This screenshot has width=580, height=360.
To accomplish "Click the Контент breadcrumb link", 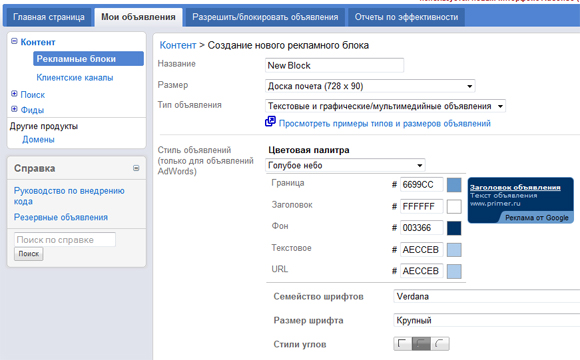I will click(178, 45).
